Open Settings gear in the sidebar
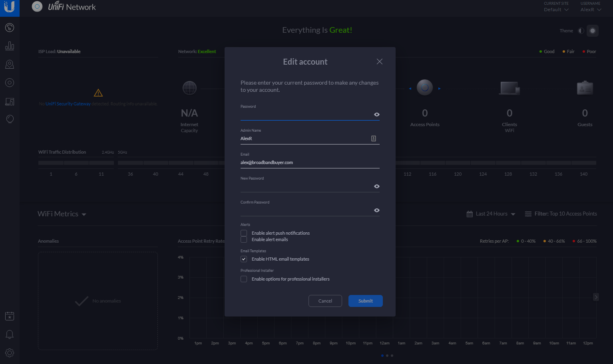613x364 pixels. pyautogui.click(x=10, y=353)
